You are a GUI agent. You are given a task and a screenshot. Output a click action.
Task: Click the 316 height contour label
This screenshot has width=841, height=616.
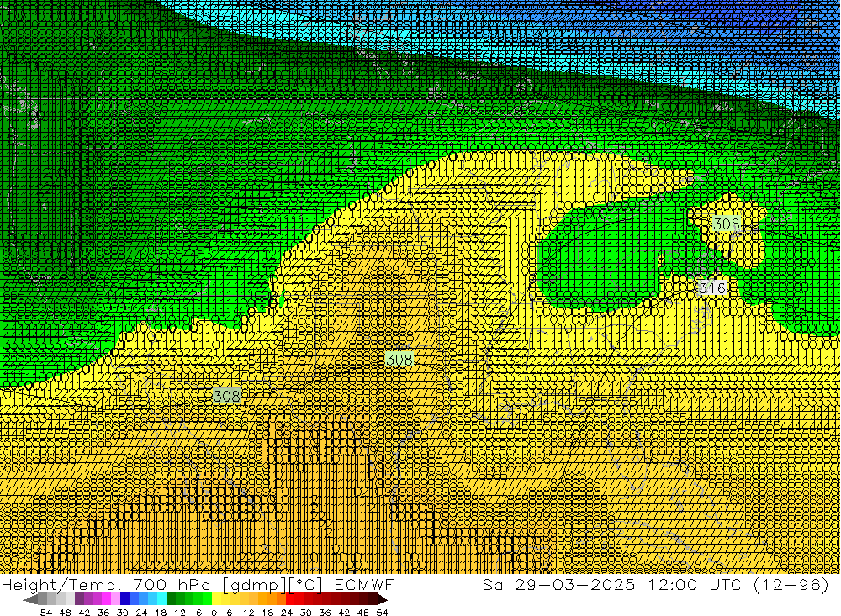coord(712,288)
